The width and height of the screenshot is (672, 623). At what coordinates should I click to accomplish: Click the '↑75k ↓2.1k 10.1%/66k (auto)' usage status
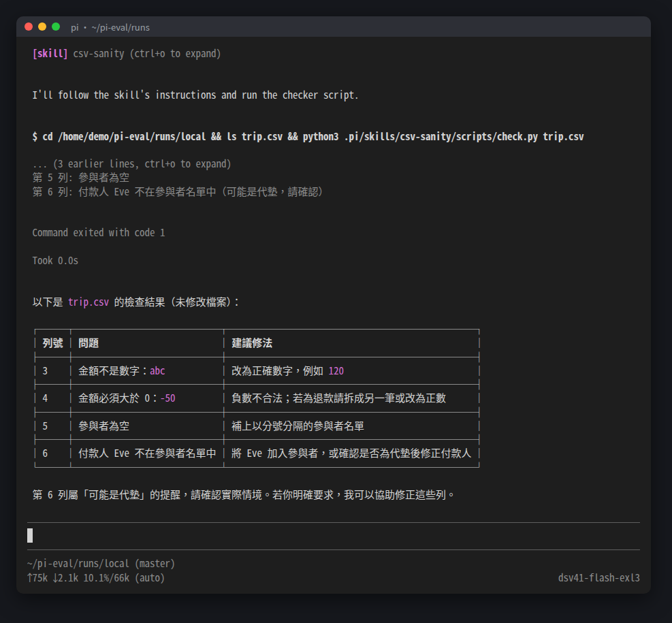(x=95, y=578)
